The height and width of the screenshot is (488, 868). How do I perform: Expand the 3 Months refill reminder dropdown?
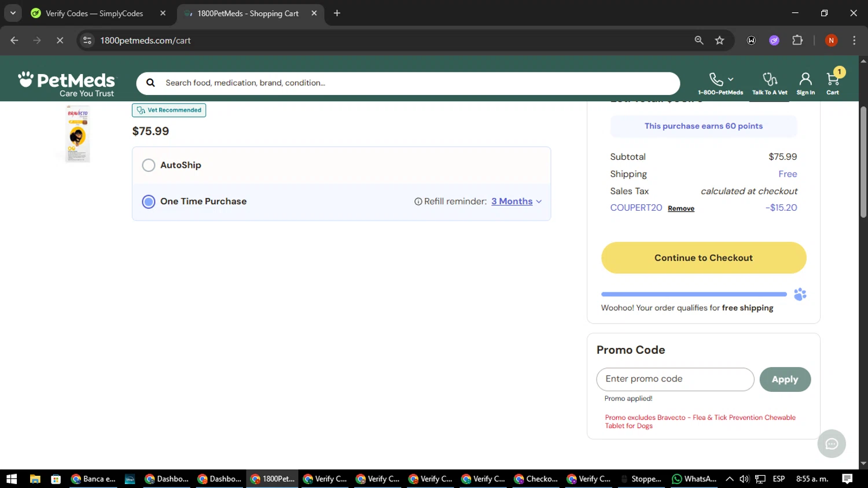pos(516,201)
